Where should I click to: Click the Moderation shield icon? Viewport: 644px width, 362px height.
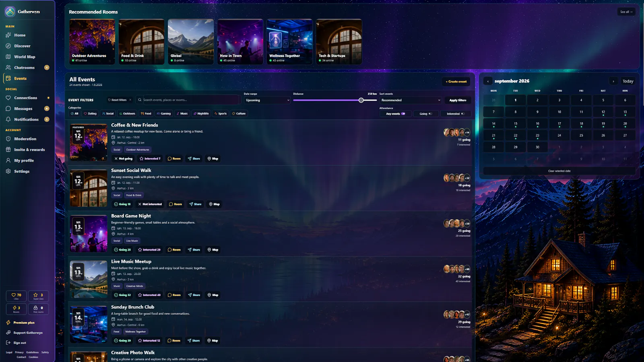coord(8,139)
